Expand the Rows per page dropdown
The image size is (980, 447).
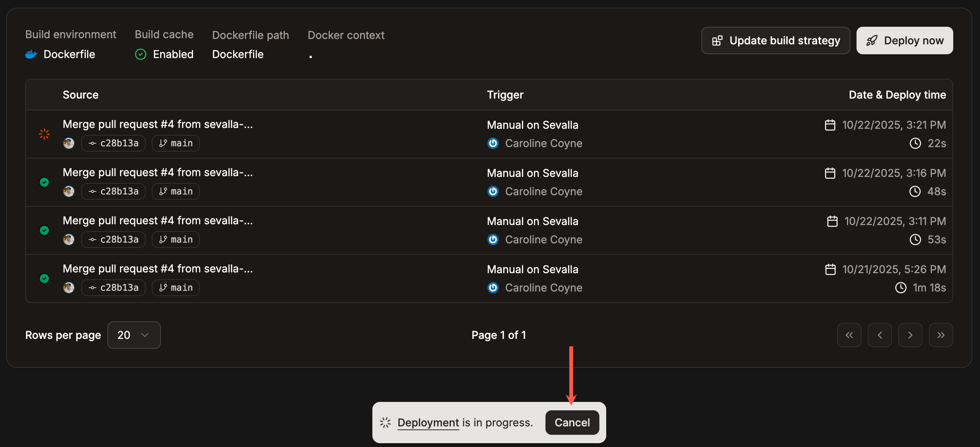pyautogui.click(x=134, y=335)
